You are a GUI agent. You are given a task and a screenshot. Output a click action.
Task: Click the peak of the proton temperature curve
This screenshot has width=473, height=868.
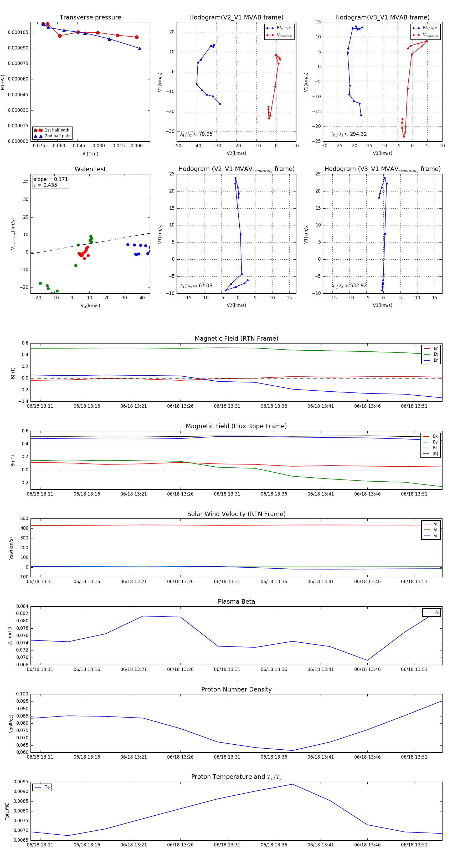[x=292, y=784]
